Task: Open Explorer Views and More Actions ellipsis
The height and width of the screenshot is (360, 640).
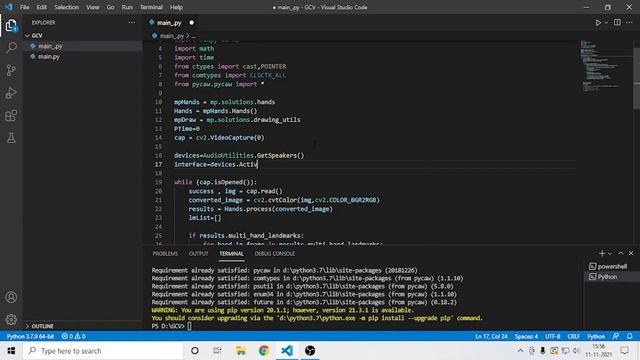Action: (131, 22)
